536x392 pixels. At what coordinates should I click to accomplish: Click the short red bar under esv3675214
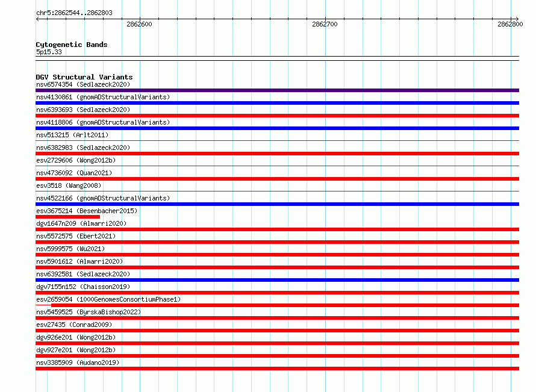click(x=67, y=217)
